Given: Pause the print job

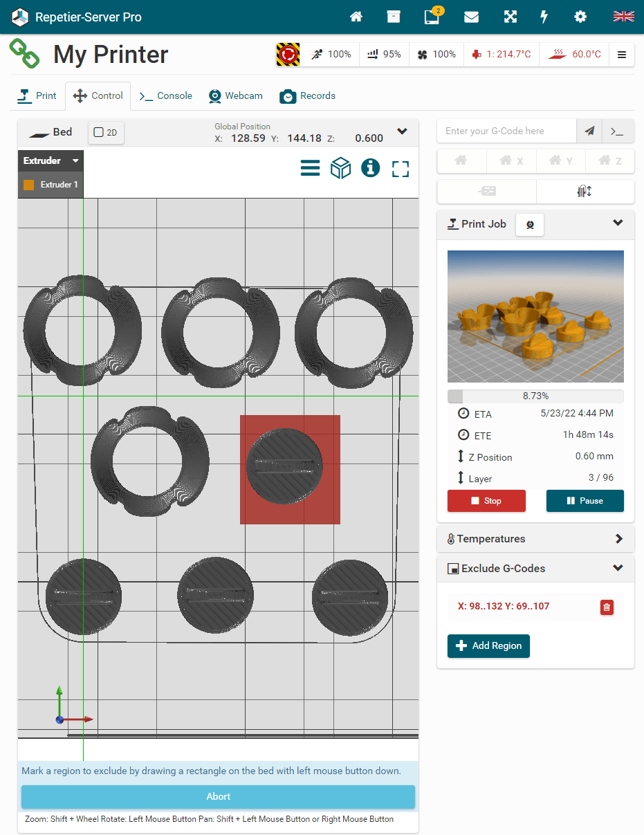Looking at the screenshot, I should click(585, 501).
